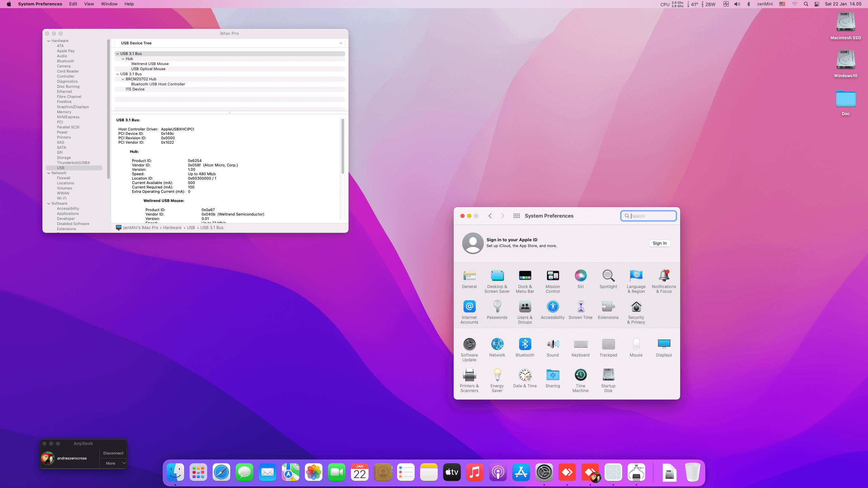The width and height of the screenshot is (868, 488).
Task: Open Security & Privacy preferences
Action: pos(636,312)
